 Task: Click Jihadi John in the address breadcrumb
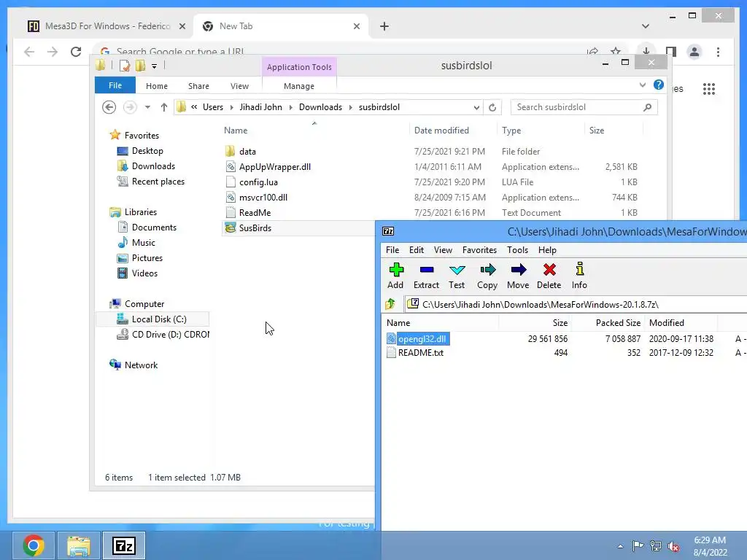260,107
